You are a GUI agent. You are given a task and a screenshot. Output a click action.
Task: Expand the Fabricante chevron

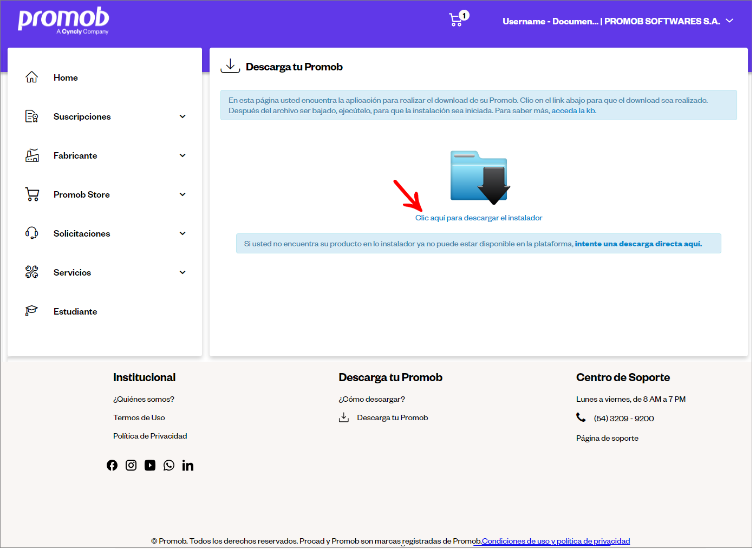183,155
